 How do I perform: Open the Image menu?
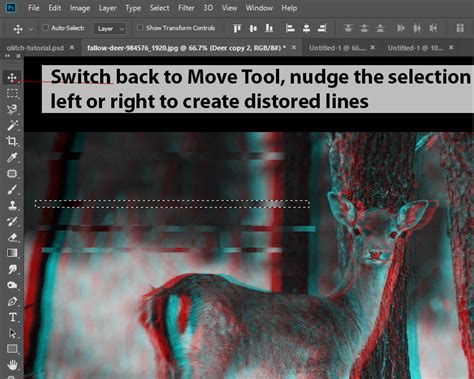pyautogui.click(x=80, y=8)
